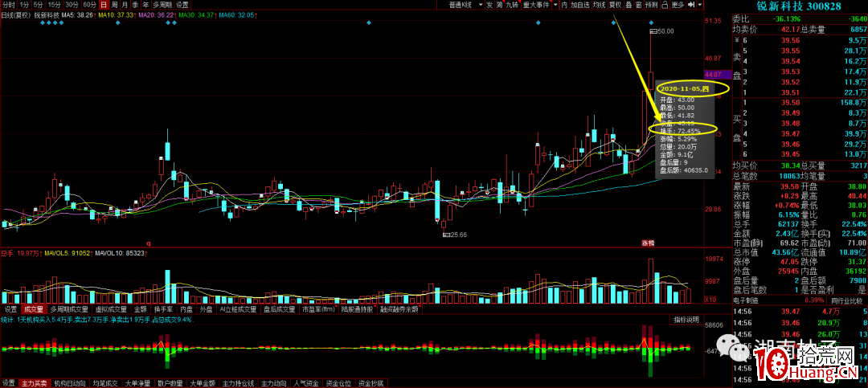Open 设置 in the volume indicator tab row

tap(10, 308)
